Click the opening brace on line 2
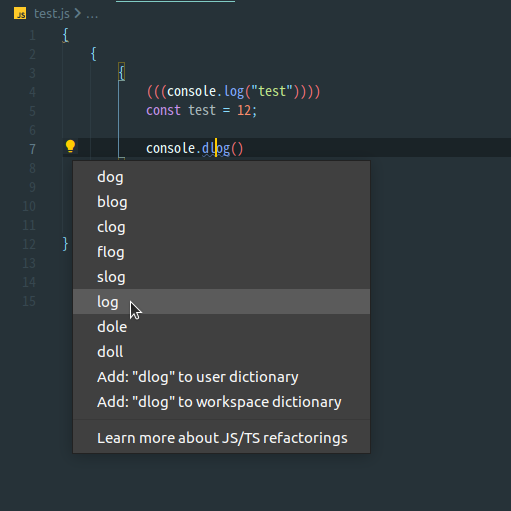Screen dimensions: 511x511 (94, 54)
